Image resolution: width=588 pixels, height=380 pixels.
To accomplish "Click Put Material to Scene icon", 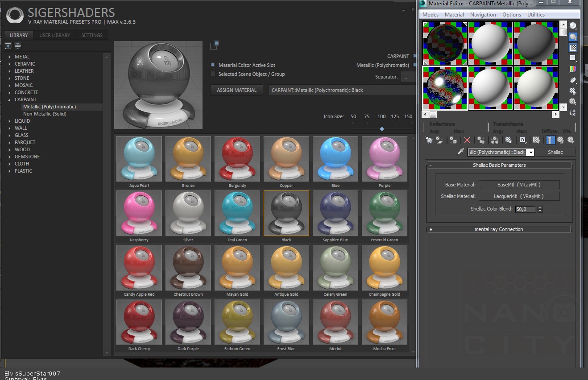I will tap(439, 140).
